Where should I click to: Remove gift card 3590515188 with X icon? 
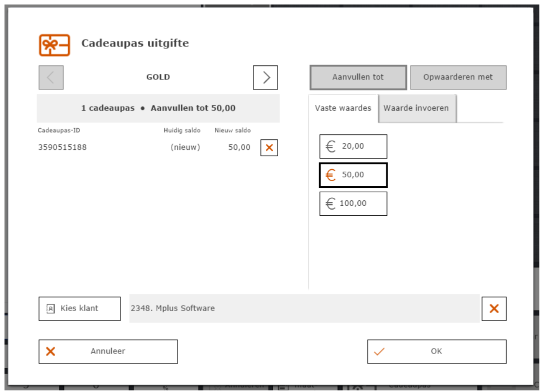pos(269,148)
